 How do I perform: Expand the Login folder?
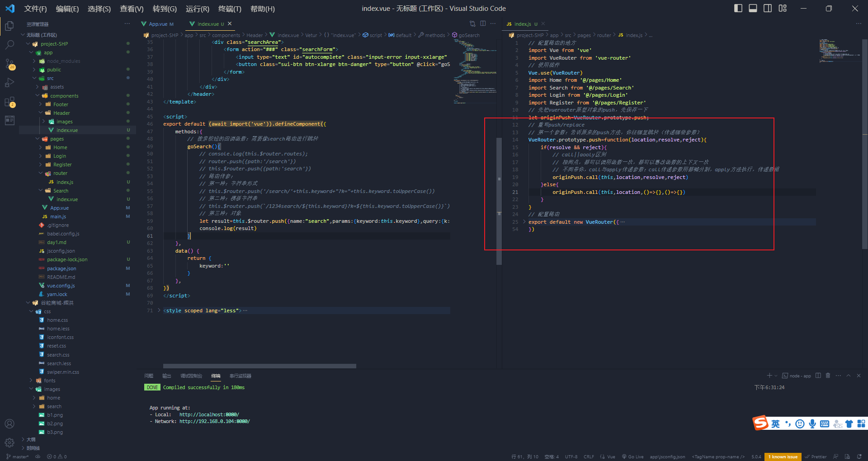(x=60, y=156)
